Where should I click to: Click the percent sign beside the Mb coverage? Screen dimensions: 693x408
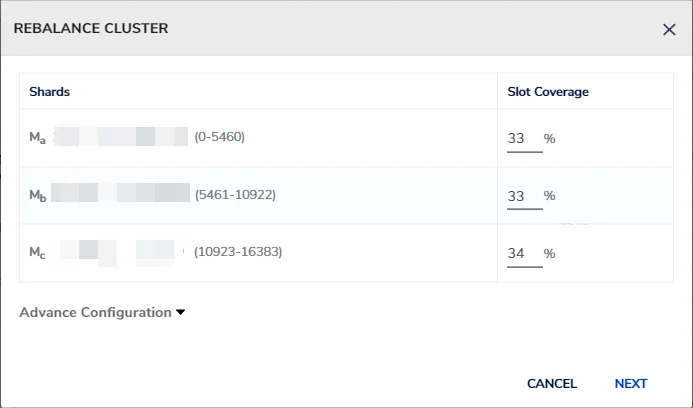[x=549, y=196]
